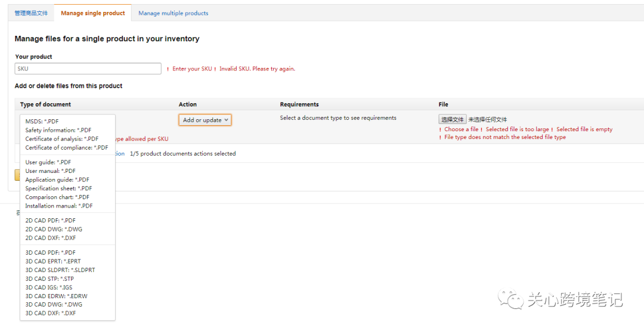644x328 pixels.
Task: Click the SKU input field
Action: point(88,69)
